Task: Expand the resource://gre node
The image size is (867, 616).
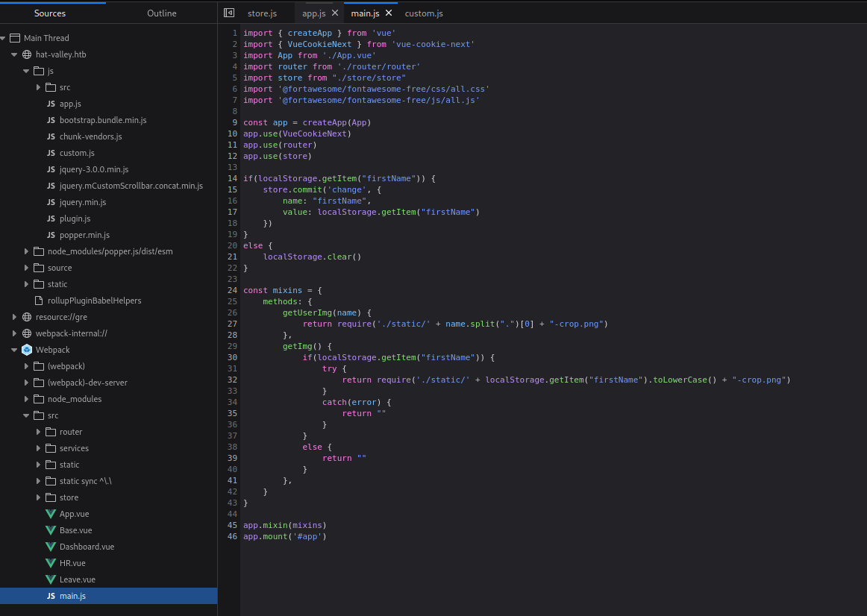Action: (15, 317)
